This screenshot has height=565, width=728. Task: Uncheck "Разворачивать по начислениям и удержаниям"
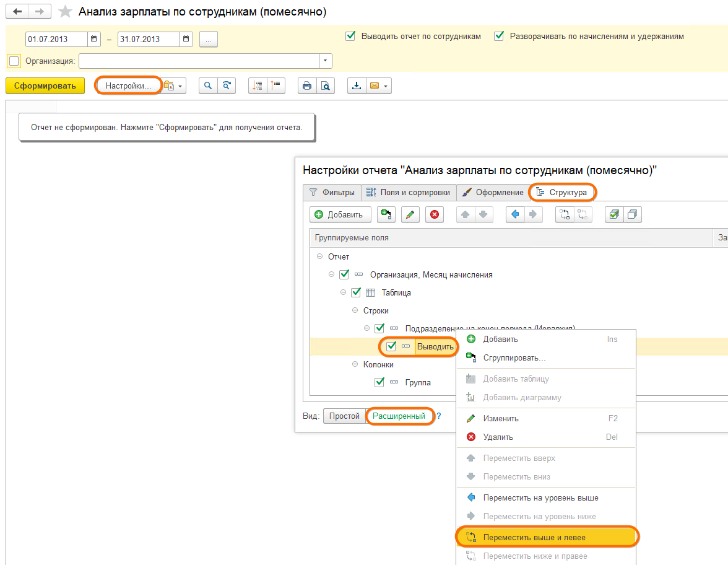click(x=499, y=37)
